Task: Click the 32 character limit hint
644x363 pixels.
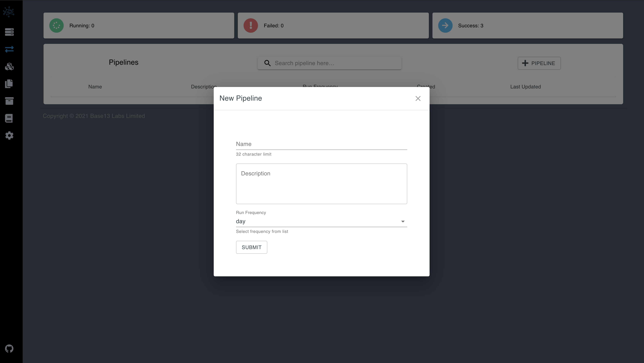Action: tap(253, 154)
